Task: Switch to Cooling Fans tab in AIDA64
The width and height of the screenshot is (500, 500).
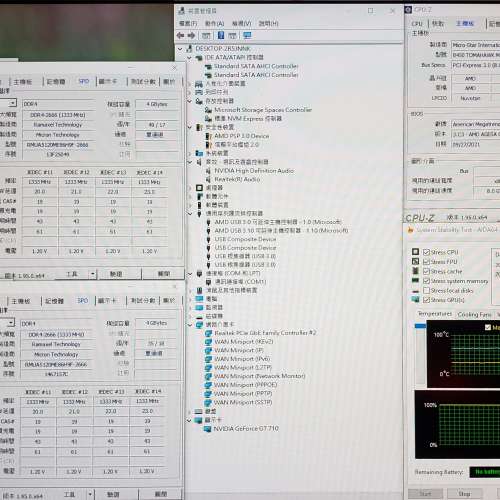Action: 474,314
